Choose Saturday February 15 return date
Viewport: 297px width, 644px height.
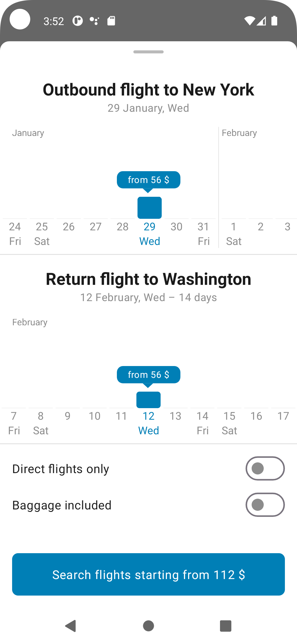tap(229, 423)
